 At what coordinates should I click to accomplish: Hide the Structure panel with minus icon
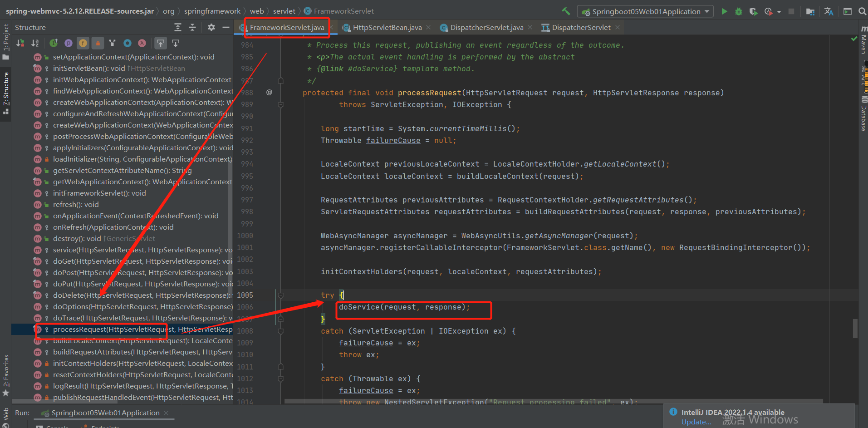pyautogui.click(x=226, y=28)
